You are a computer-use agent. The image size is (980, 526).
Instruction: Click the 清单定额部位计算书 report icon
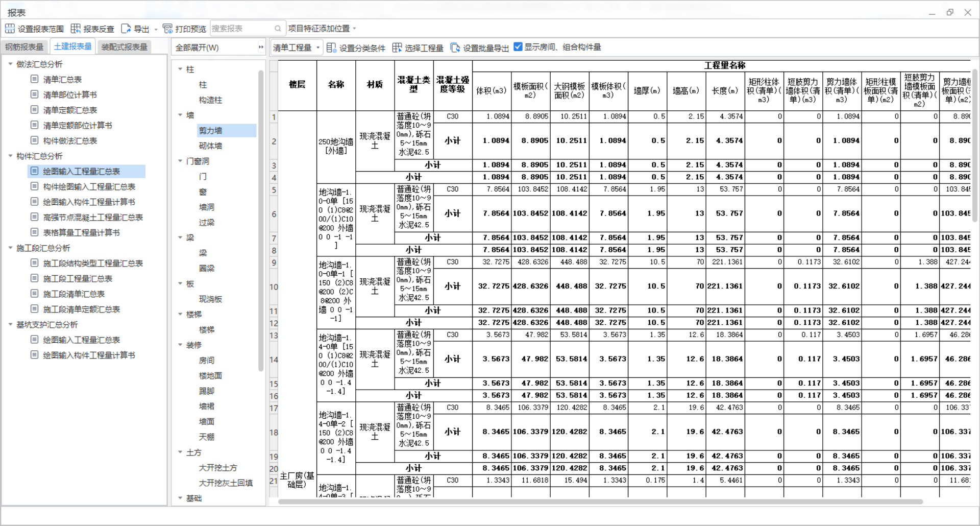click(x=35, y=125)
